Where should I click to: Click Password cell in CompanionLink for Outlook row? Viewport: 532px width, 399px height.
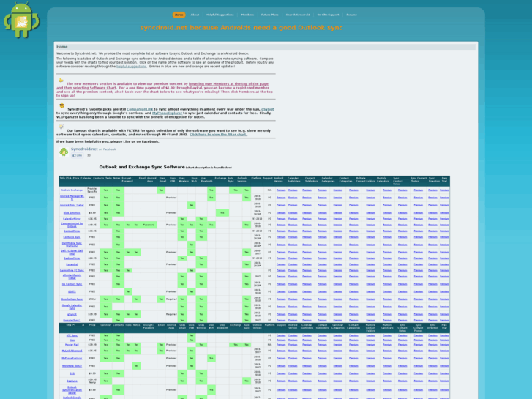click(149, 225)
